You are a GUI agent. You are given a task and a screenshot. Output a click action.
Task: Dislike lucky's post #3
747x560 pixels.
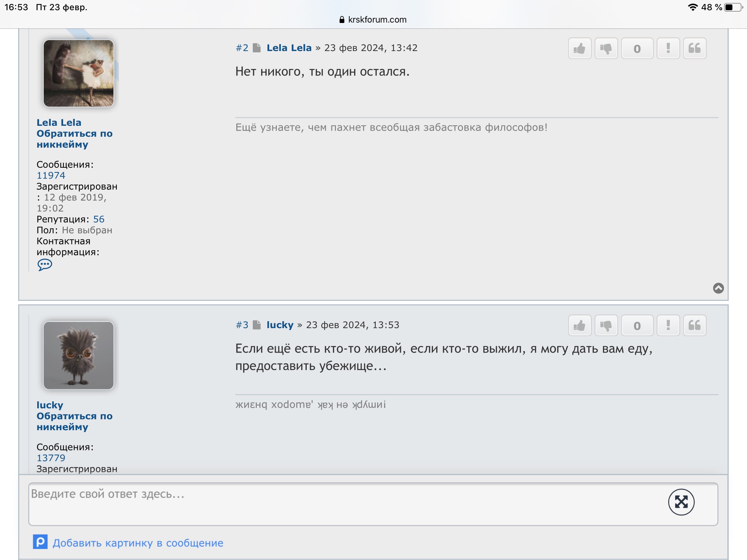606,326
